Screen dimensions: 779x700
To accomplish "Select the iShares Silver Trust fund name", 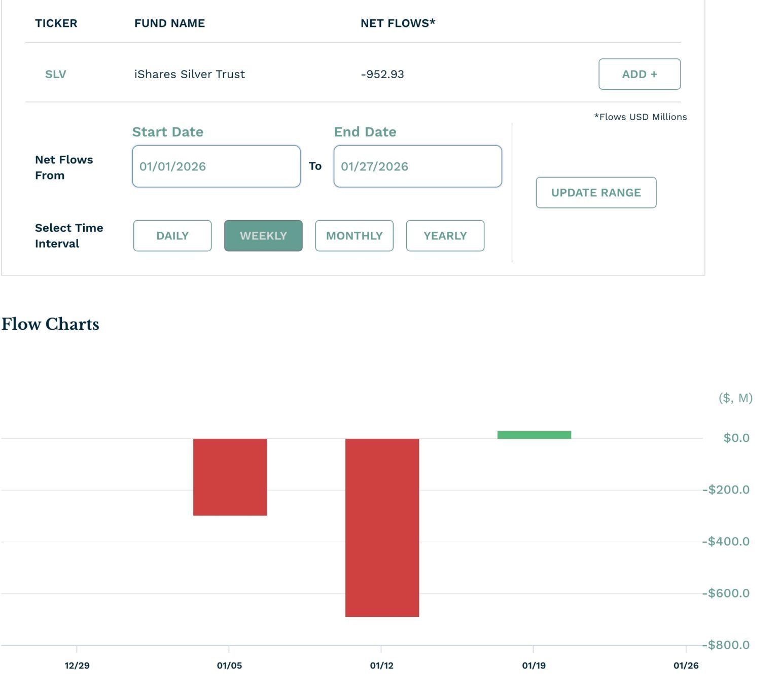I will coord(190,74).
